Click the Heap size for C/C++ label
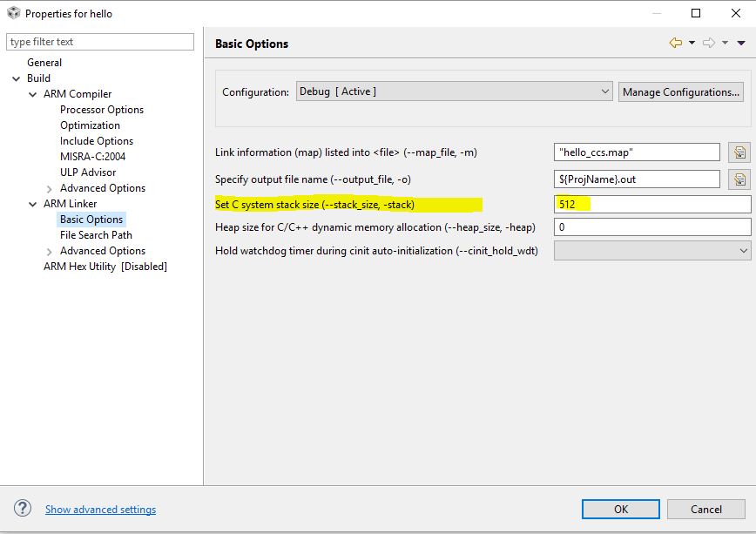 pyautogui.click(x=375, y=227)
